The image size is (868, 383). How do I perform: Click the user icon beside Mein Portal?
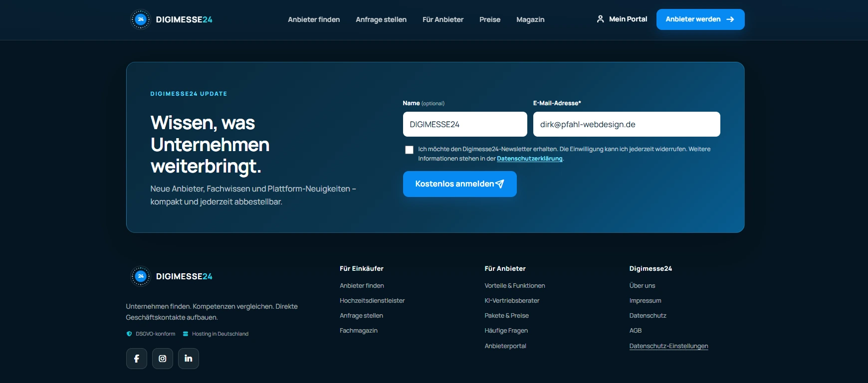[x=600, y=19]
